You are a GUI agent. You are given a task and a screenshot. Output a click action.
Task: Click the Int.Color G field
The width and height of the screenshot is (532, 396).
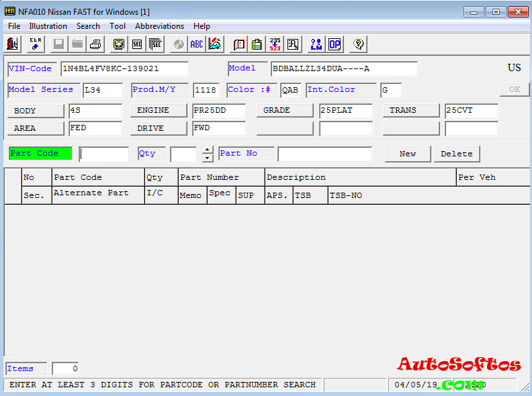391,90
